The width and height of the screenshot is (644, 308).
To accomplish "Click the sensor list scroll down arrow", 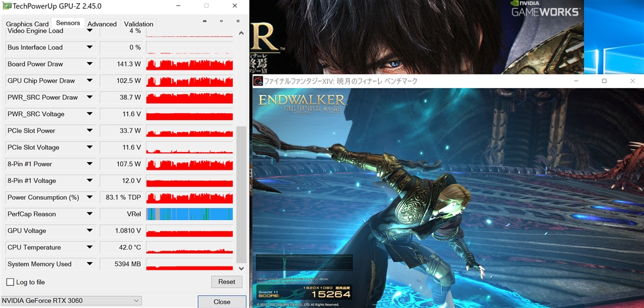I will click(241, 268).
